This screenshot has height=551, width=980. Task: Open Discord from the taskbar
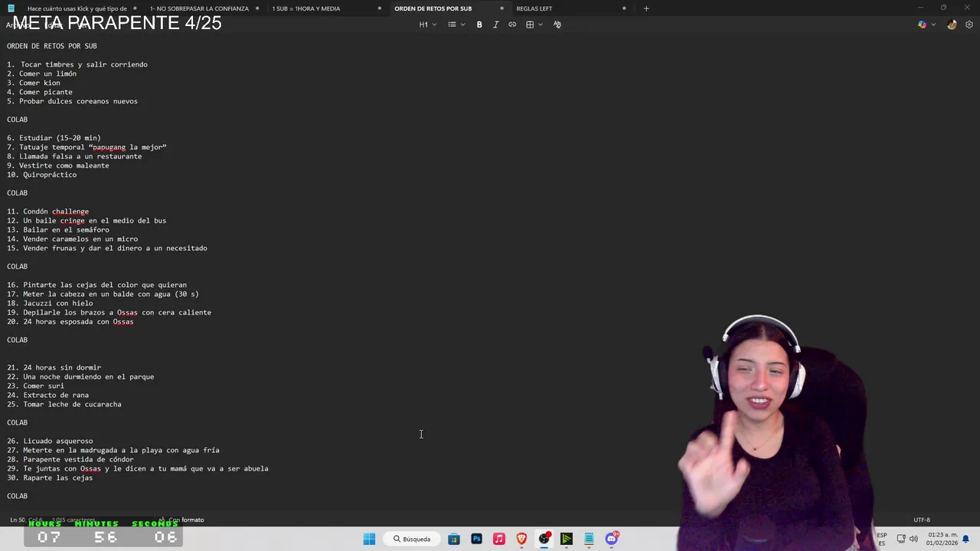point(612,539)
